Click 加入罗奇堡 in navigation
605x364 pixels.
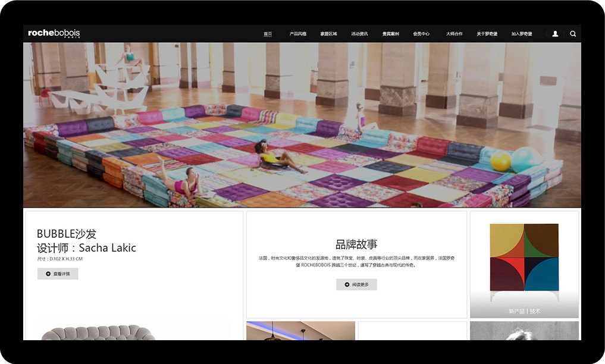click(522, 34)
